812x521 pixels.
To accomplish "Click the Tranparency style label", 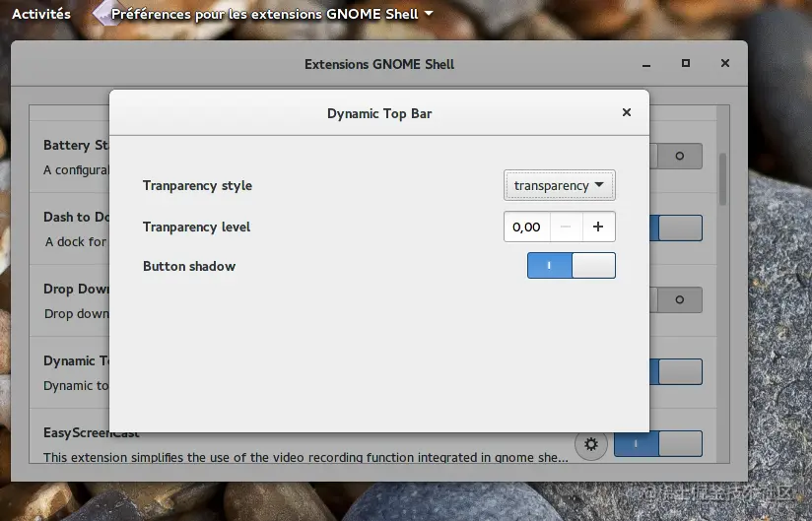I will (x=197, y=186).
